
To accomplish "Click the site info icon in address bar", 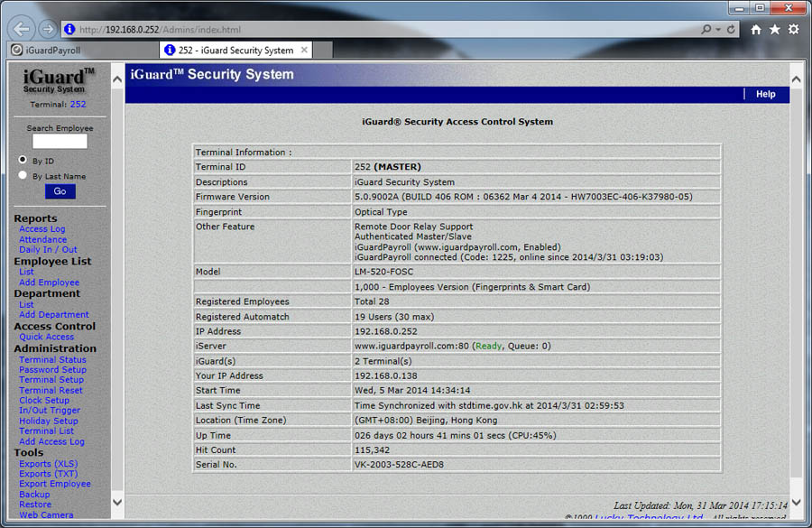I will click(69, 30).
